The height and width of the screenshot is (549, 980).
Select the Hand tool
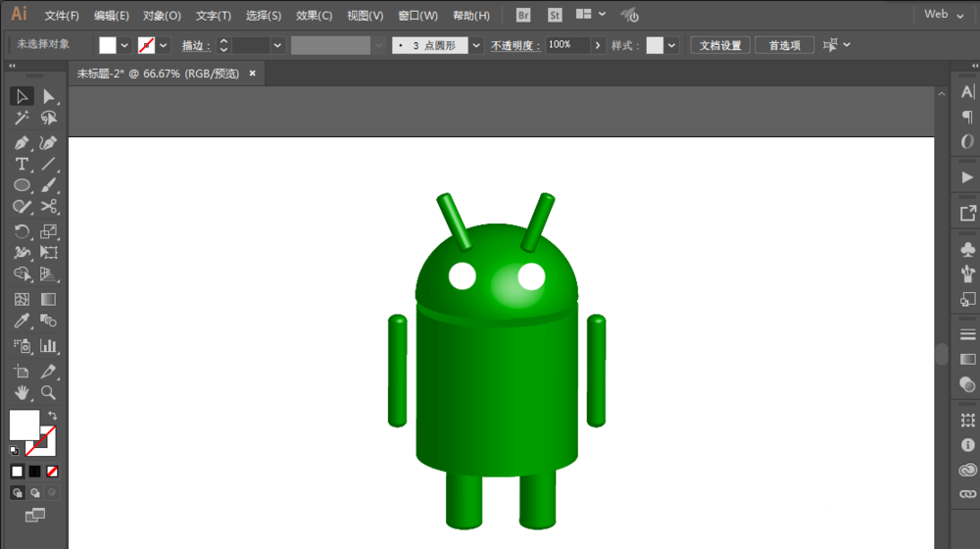click(22, 393)
